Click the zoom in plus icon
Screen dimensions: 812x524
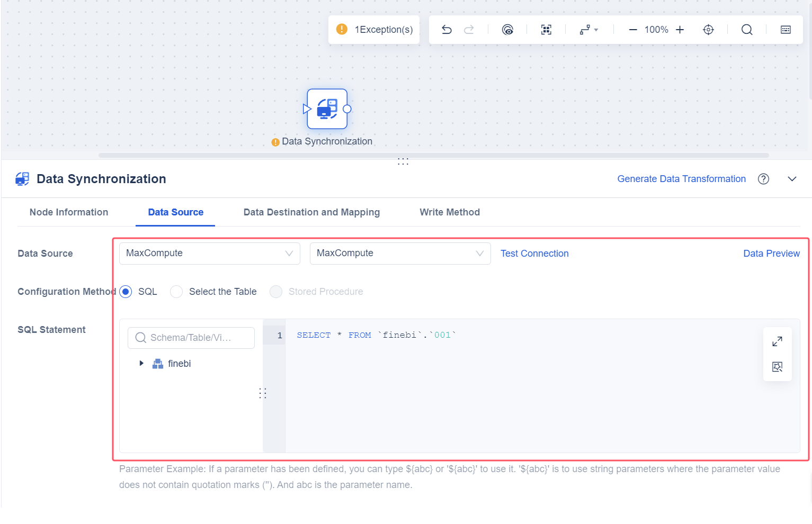pos(680,30)
